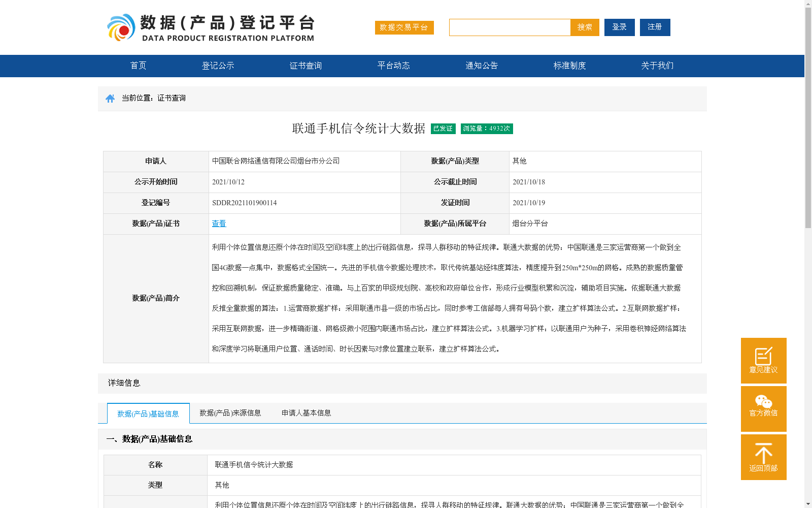Click the 一、数据(产品)基础信息 heading
812x508 pixels.
[149, 439]
